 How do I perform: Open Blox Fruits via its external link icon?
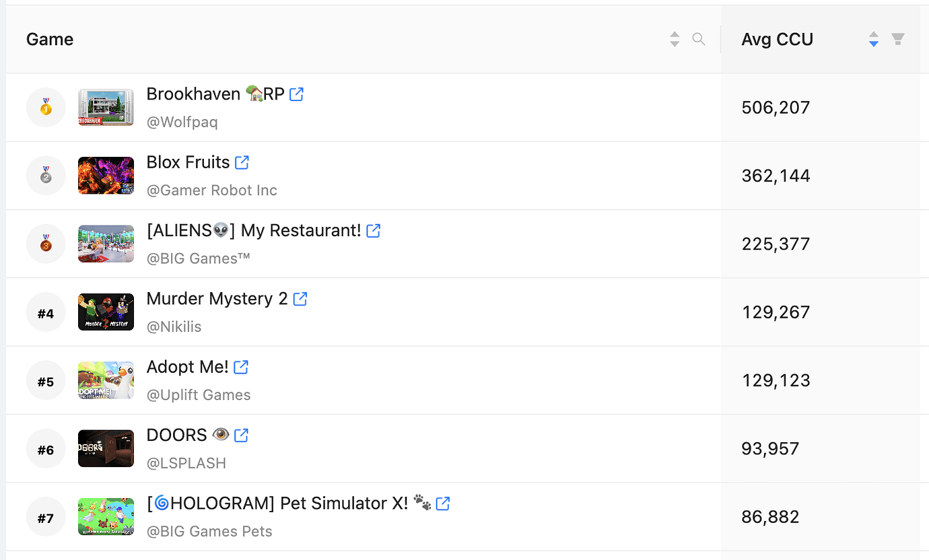[242, 162]
